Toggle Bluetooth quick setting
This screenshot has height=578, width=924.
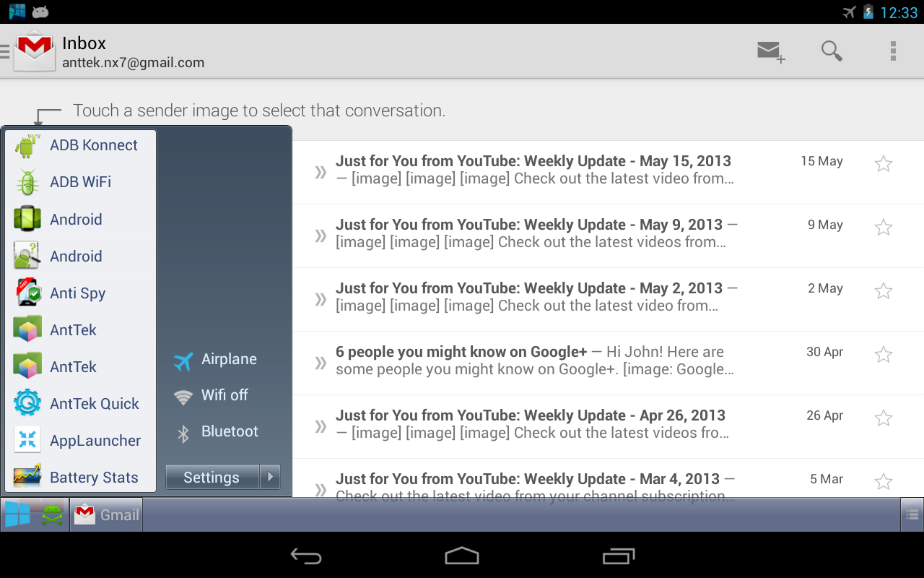pyautogui.click(x=216, y=431)
